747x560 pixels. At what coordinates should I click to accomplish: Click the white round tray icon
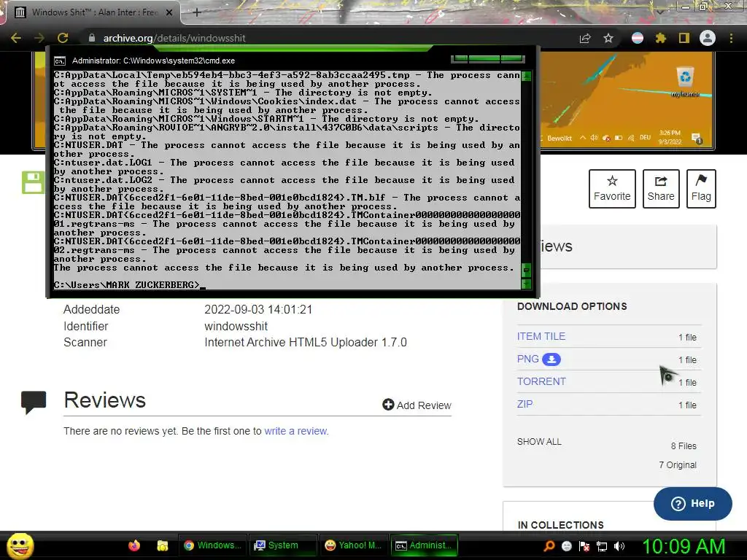coord(566,546)
